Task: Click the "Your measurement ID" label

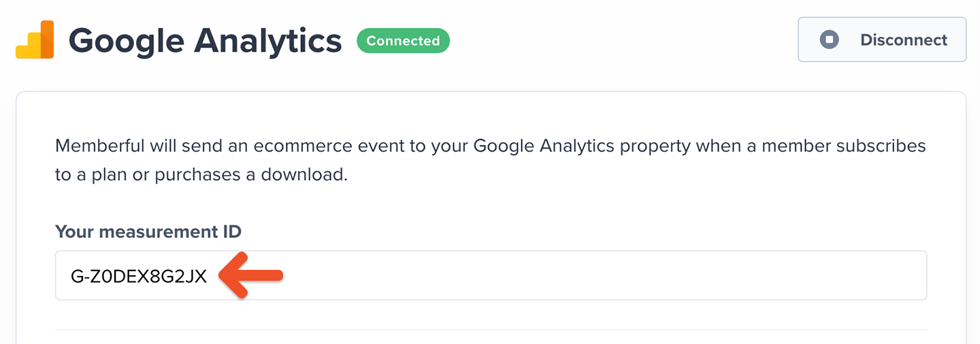Action: pos(148,232)
